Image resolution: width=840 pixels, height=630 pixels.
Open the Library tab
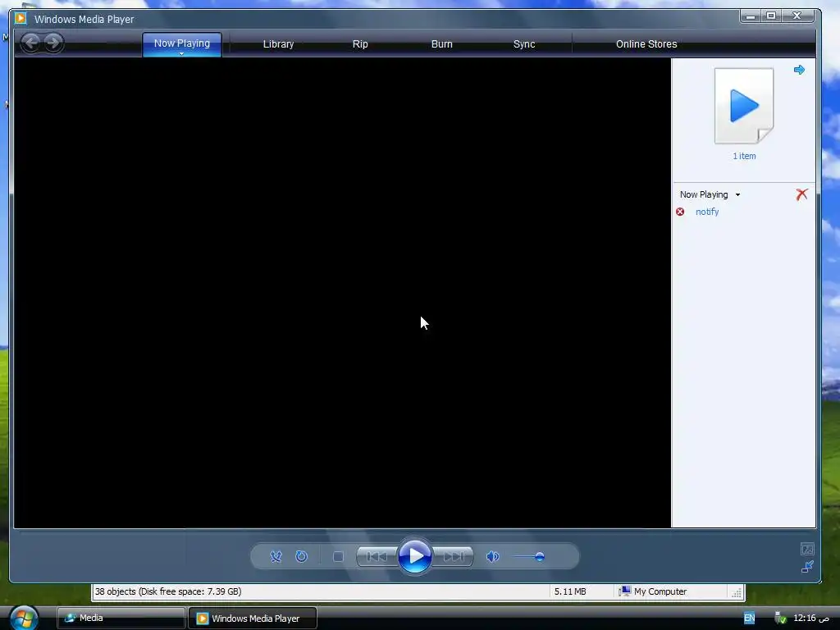pyautogui.click(x=278, y=44)
